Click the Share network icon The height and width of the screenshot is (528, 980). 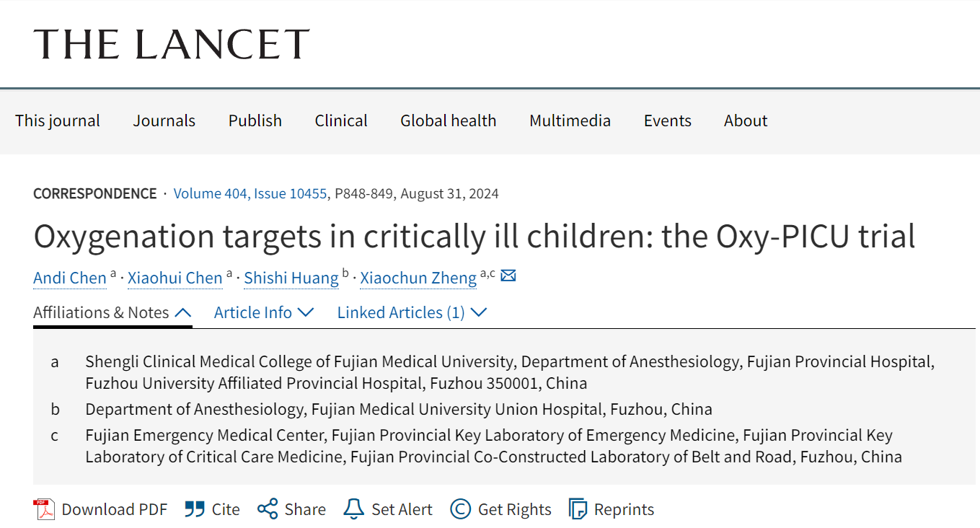click(268, 509)
